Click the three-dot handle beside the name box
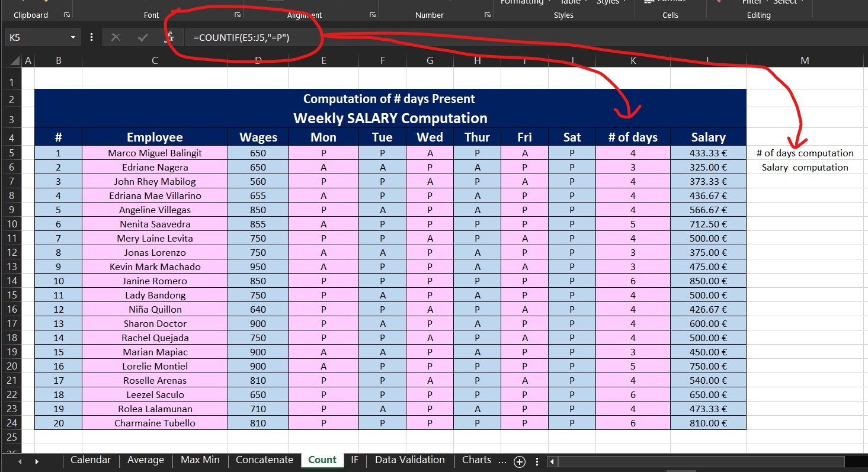The image size is (868, 472). coord(91,37)
